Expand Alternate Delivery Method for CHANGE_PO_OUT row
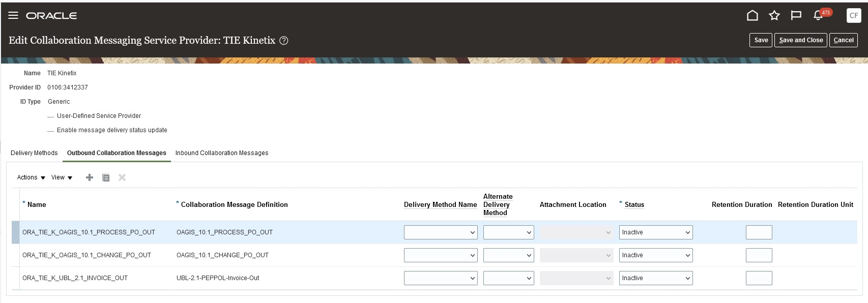Image resolution: width=868 pixels, height=303 pixels. [x=509, y=255]
